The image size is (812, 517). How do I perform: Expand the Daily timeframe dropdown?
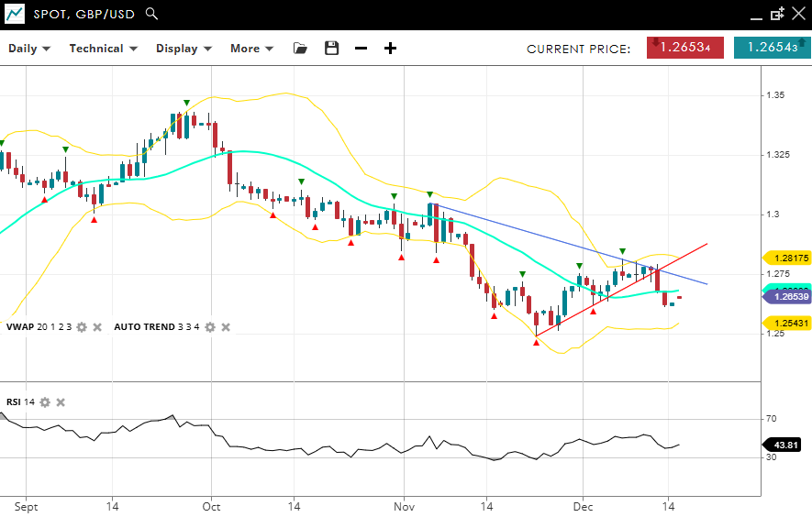[29, 49]
